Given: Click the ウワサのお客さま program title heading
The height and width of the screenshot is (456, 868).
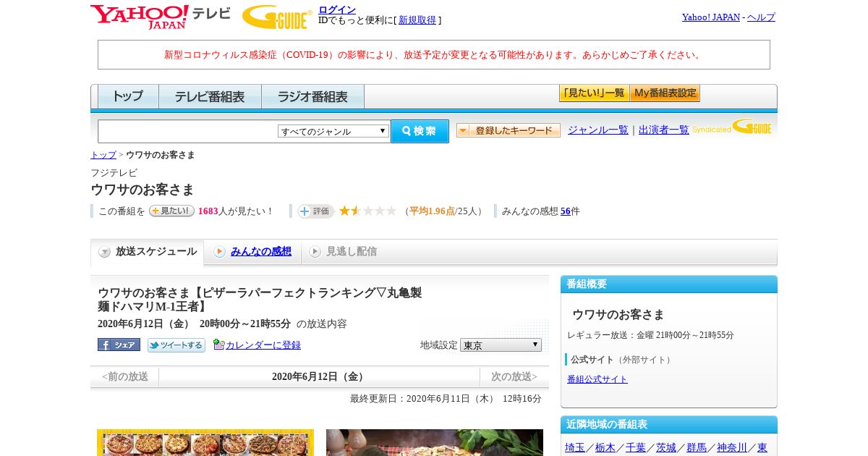Looking at the screenshot, I should pos(142,190).
